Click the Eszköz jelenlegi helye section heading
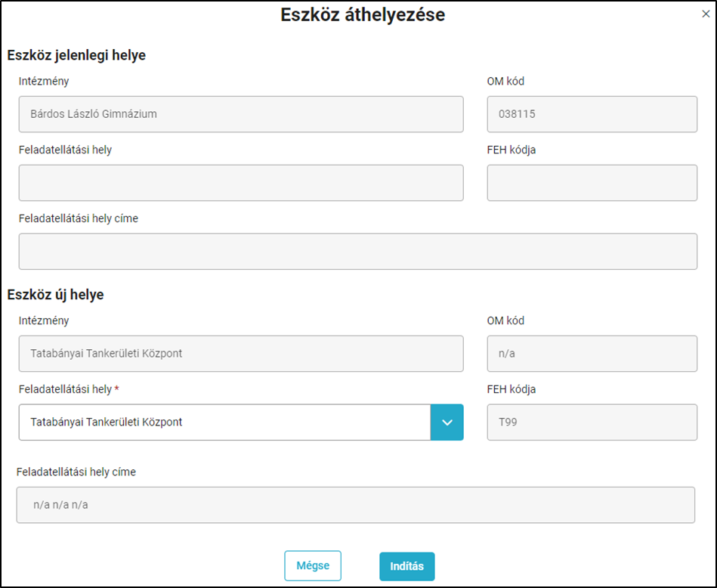717x588 pixels. point(76,55)
